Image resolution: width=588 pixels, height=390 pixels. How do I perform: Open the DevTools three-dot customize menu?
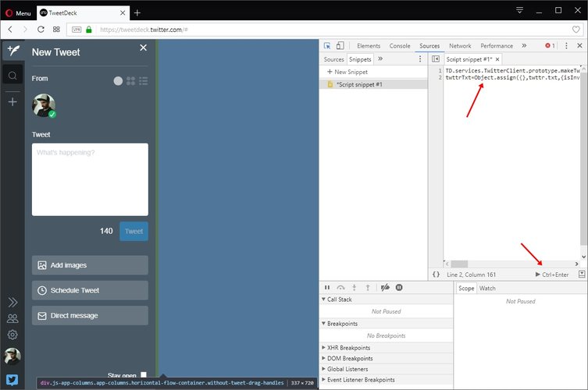[x=566, y=45]
